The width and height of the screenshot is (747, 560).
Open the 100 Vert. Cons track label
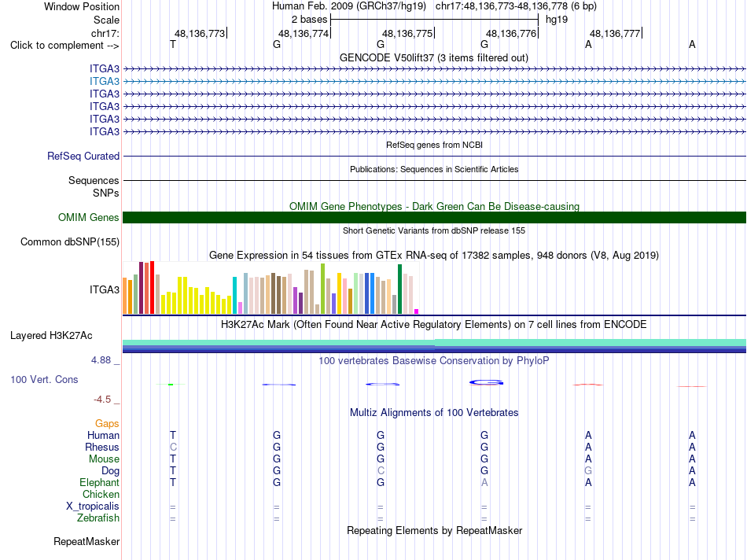click(44, 379)
